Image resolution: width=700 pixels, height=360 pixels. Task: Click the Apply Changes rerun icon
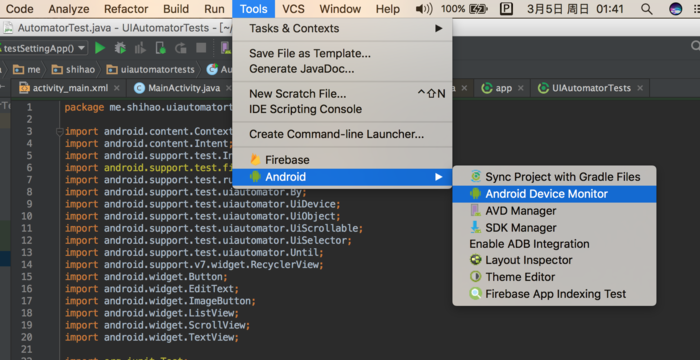pyautogui.click(x=181, y=48)
